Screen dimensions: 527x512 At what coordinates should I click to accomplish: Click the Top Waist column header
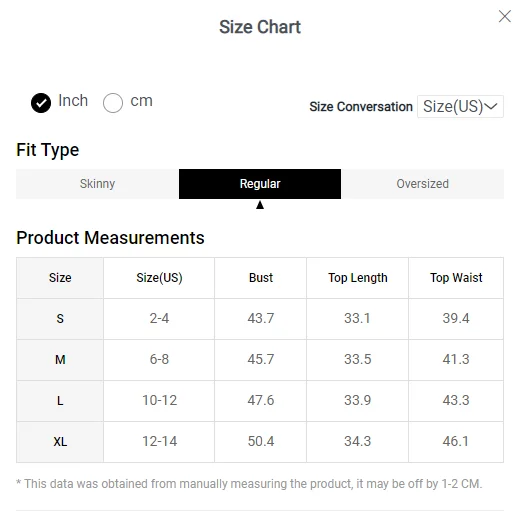(456, 278)
